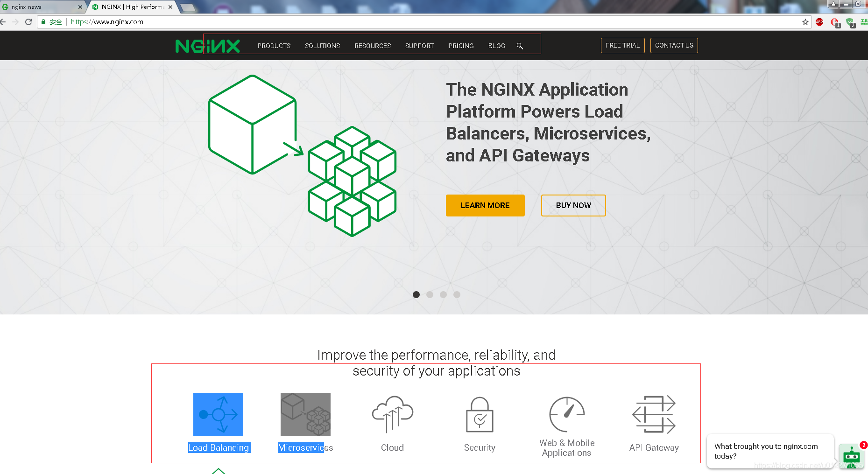
Task: Open the green shield extension icon
Action: click(850, 22)
